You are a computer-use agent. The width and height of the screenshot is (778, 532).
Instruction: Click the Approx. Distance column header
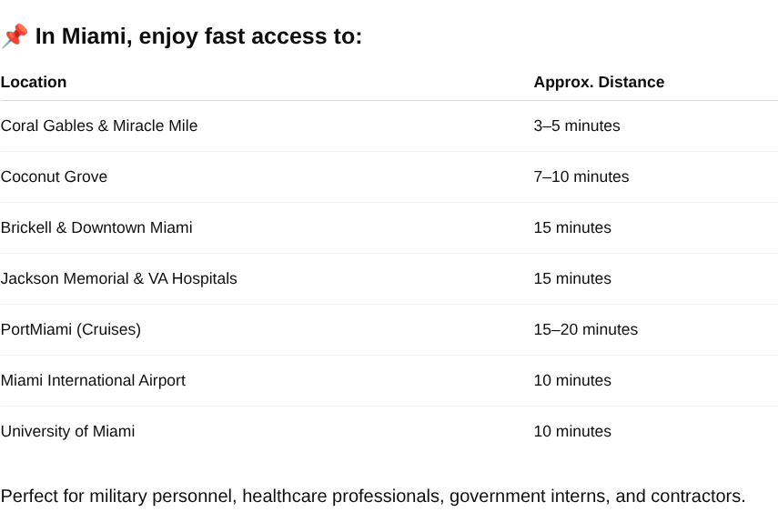pos(599,82)
